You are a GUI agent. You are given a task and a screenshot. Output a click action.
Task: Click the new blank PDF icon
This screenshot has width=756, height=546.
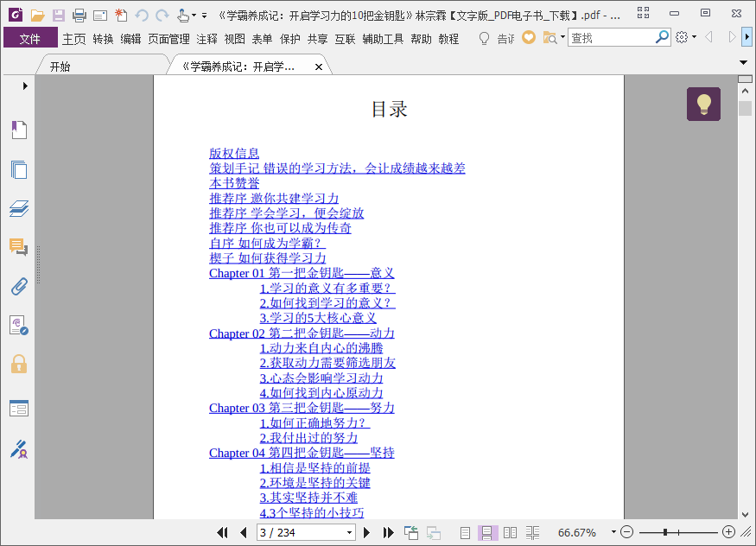pos(121,16)
